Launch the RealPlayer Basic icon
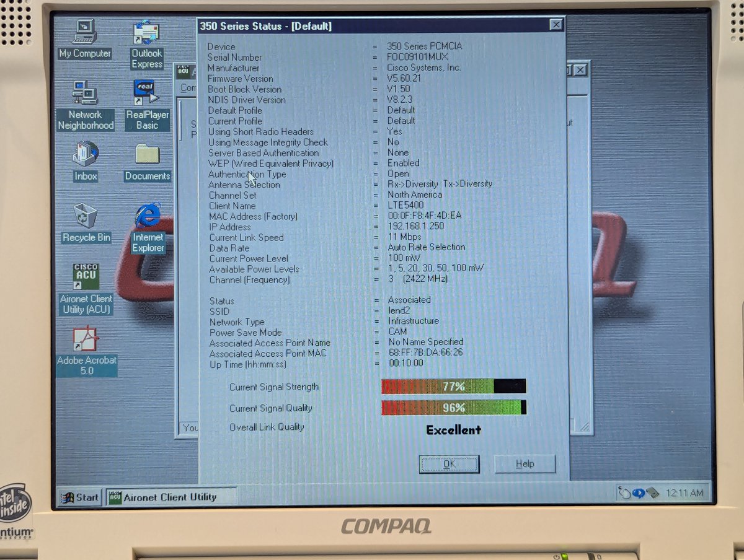Image resolution: width=744 pixels, height=560 pixels. coord(147,104)
